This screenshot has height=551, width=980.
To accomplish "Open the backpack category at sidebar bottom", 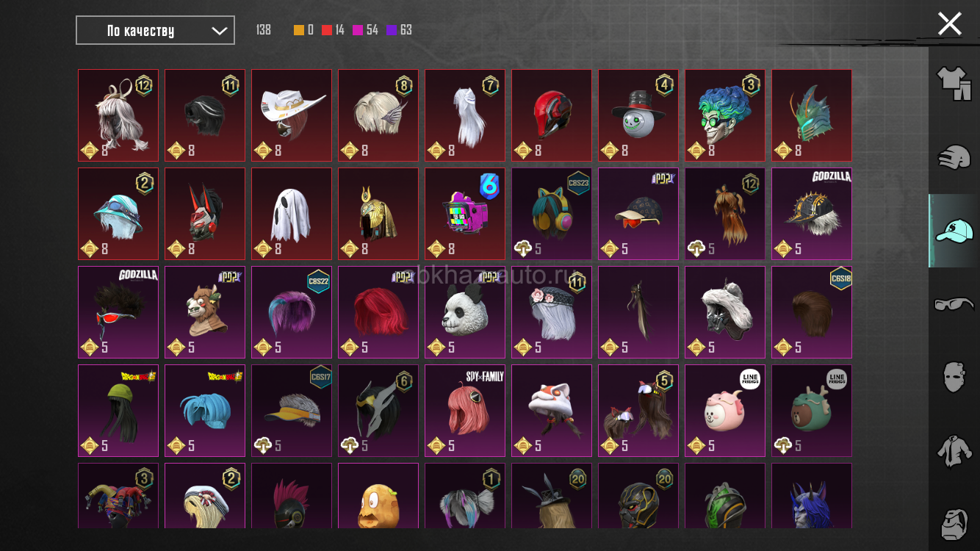I will pos(954,522).
